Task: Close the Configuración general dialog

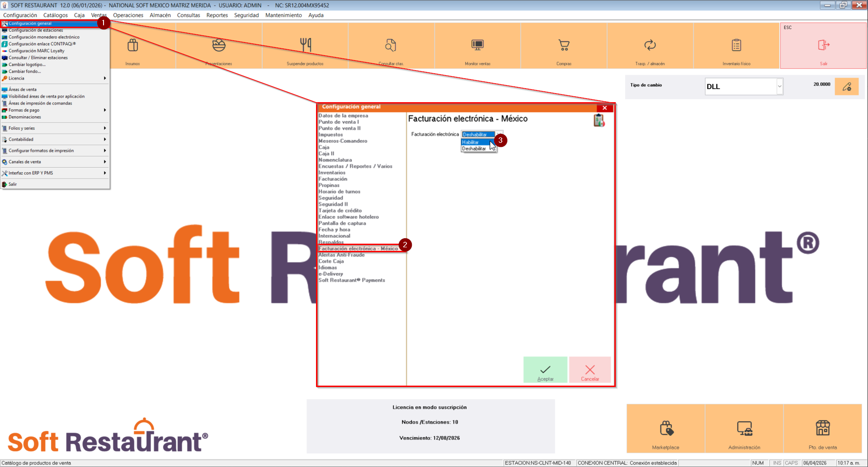Action: [604, 108]
